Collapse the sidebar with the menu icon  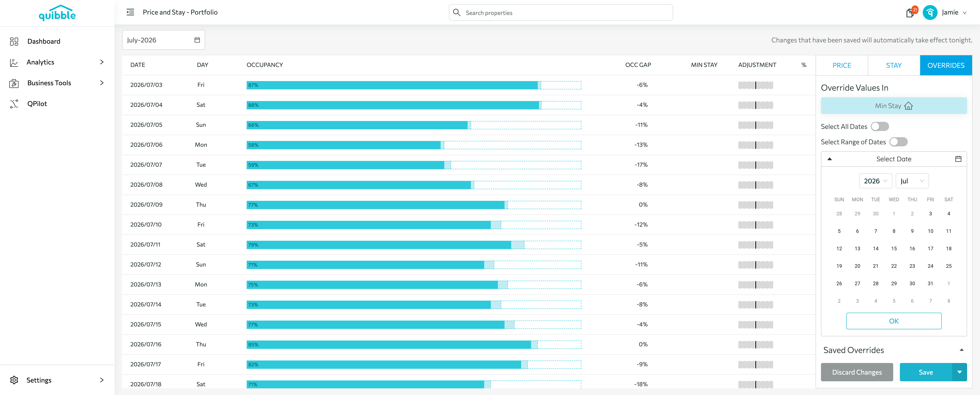click(x=130, y=12)
